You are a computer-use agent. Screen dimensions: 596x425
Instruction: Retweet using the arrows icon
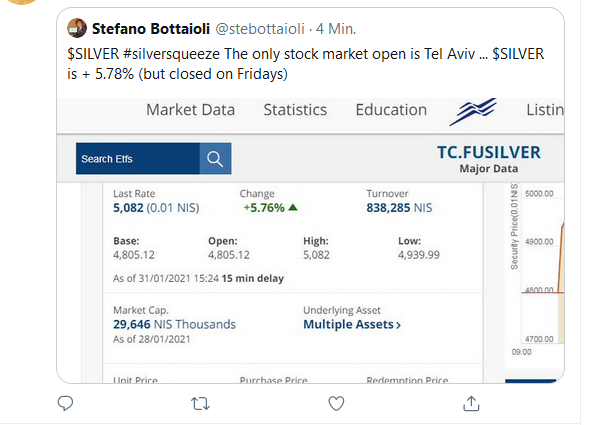pos(200,404)
